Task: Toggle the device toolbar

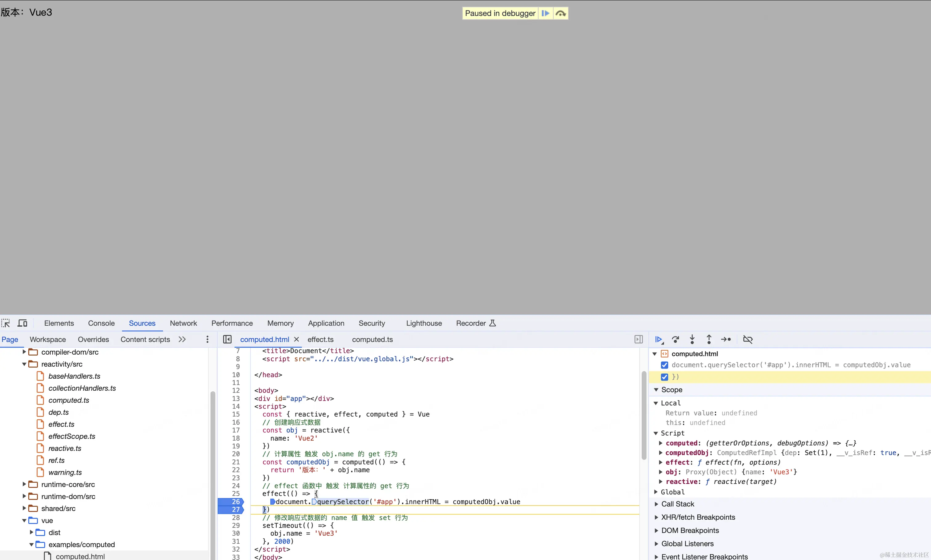Action: click(22, 323)
